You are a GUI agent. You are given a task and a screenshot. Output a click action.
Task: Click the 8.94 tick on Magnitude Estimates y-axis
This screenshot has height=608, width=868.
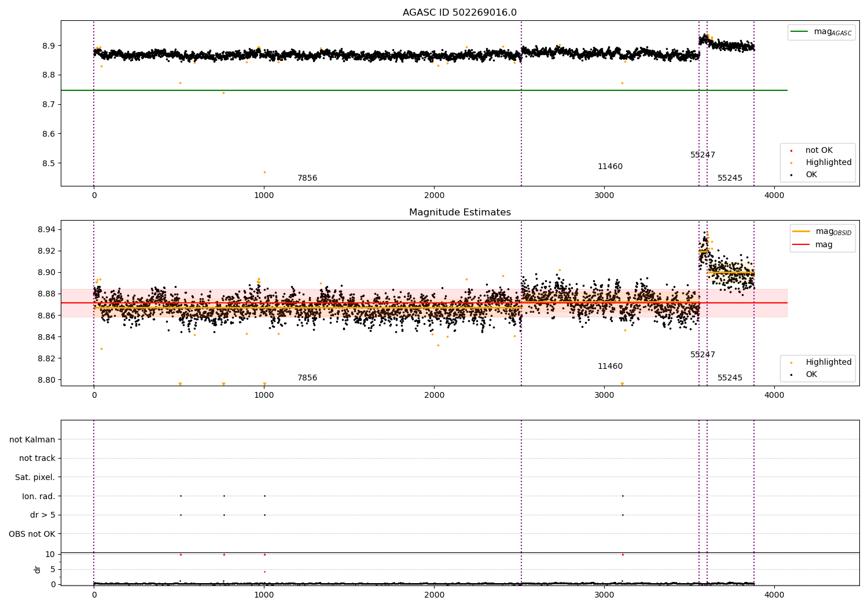click(46, 230)
